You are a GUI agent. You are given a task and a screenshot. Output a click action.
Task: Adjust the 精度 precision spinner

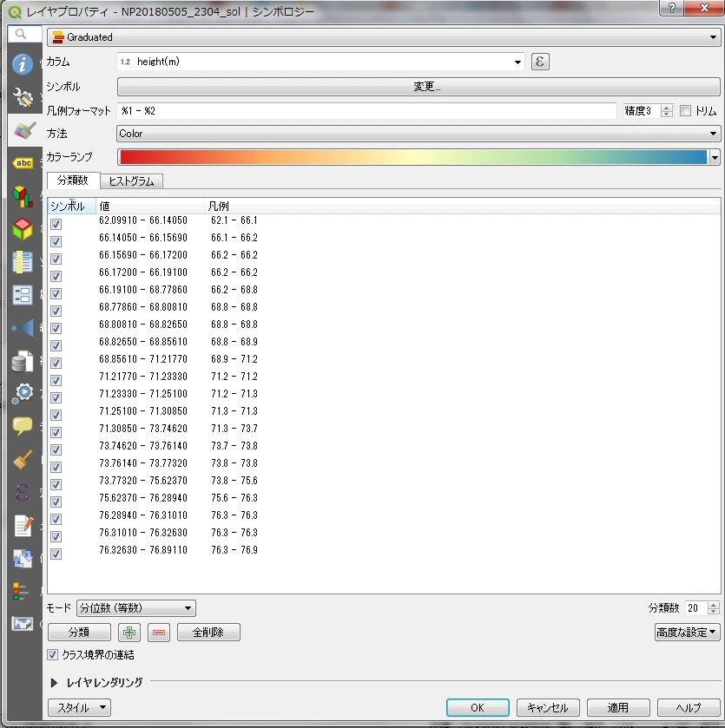[667, 110]
